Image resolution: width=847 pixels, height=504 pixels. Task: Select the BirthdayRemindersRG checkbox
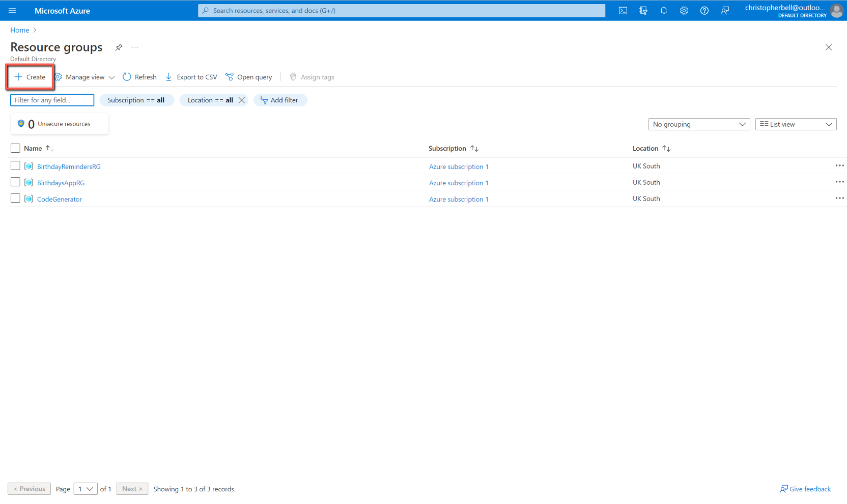click(15, 166)
